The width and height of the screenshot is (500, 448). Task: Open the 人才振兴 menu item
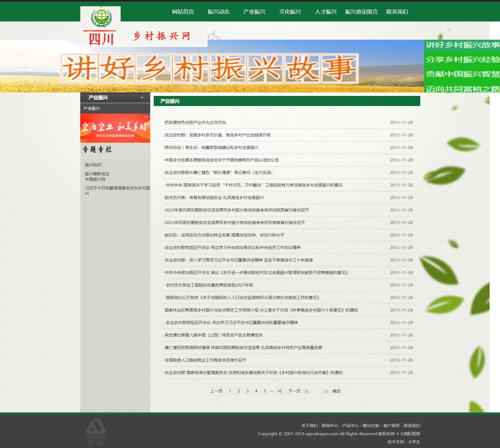(x=326, y=12)
